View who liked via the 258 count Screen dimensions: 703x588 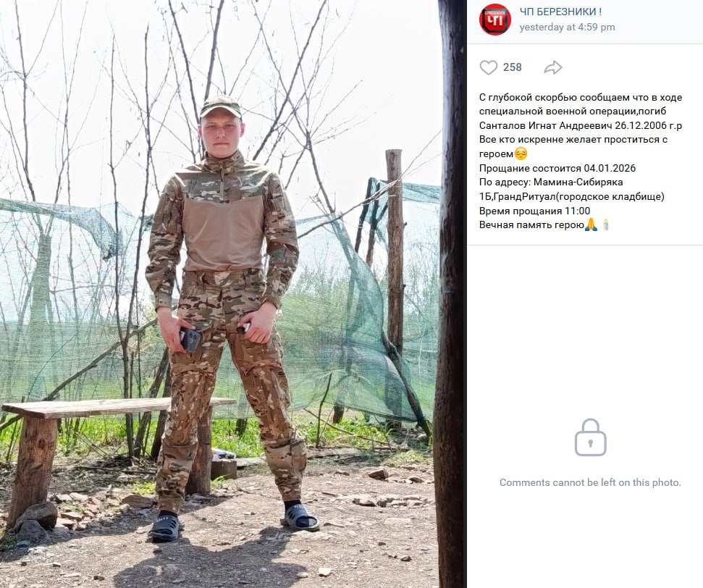513,68
